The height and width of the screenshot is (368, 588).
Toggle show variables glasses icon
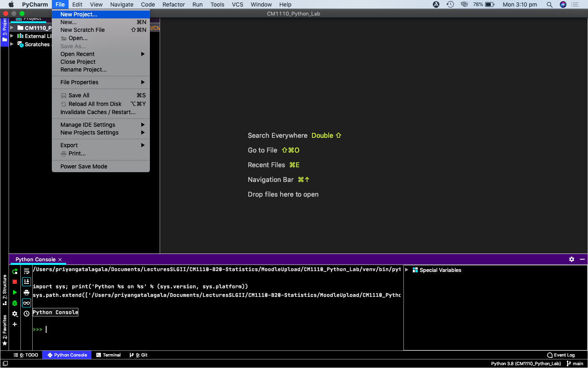click(27, 303)
